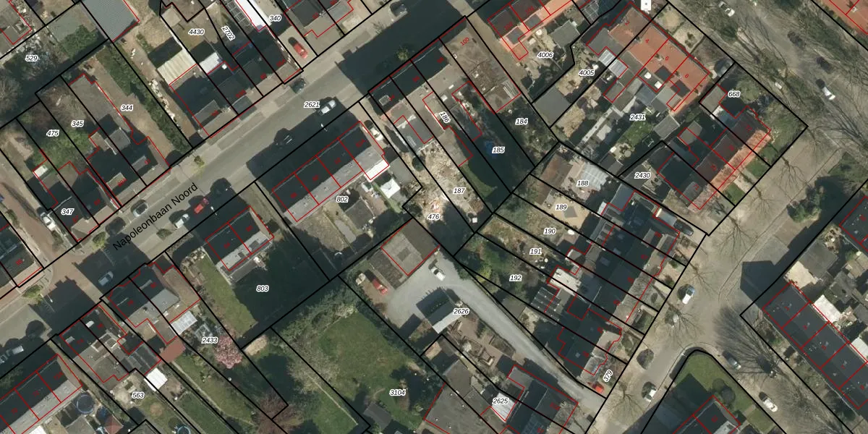Select the parcel labeled 4006

[x=545, y=55]
